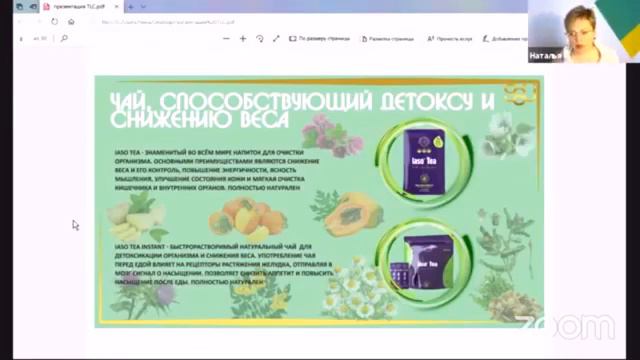The width and height of the screenshot is (640, 360).
Task: Reload the page with refresh icon
Action: tap(54, 22)
